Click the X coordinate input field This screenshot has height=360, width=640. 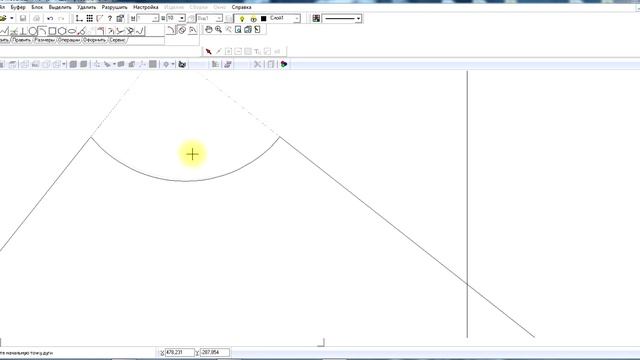179,352
